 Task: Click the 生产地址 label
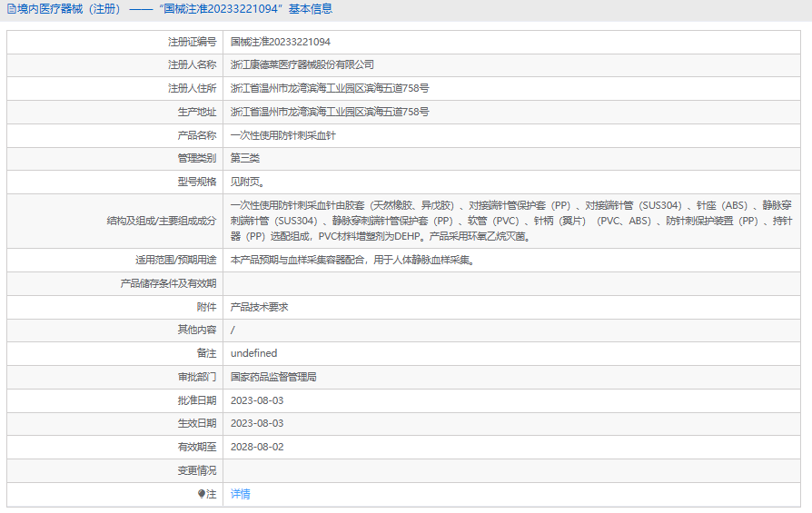197,112
